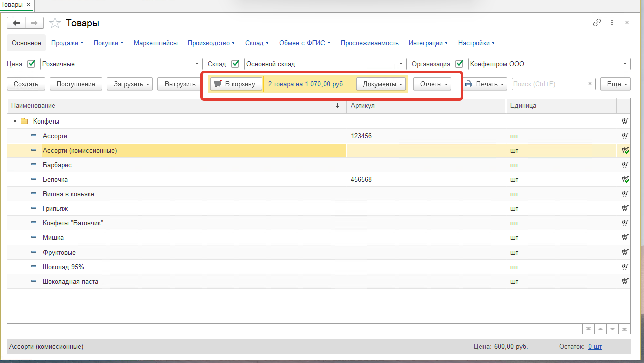Toggle the Организация checkbox
The width and height of the screenshot is (644, 363).
(459, 64)
